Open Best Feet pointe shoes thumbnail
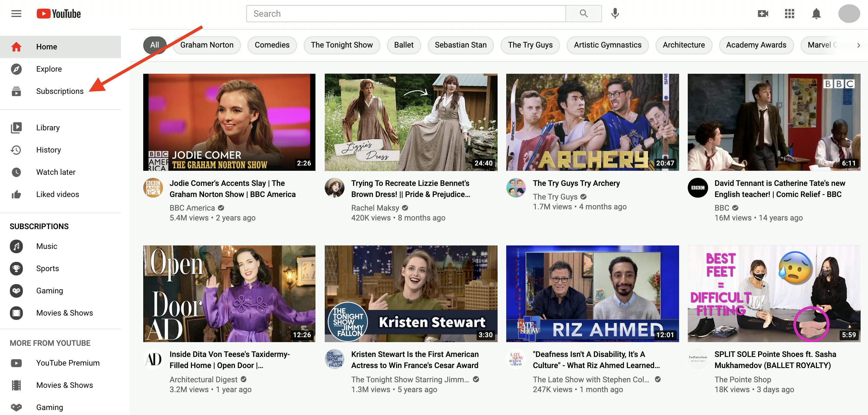Screen dimensions: 868x415 tap(774, 294)
